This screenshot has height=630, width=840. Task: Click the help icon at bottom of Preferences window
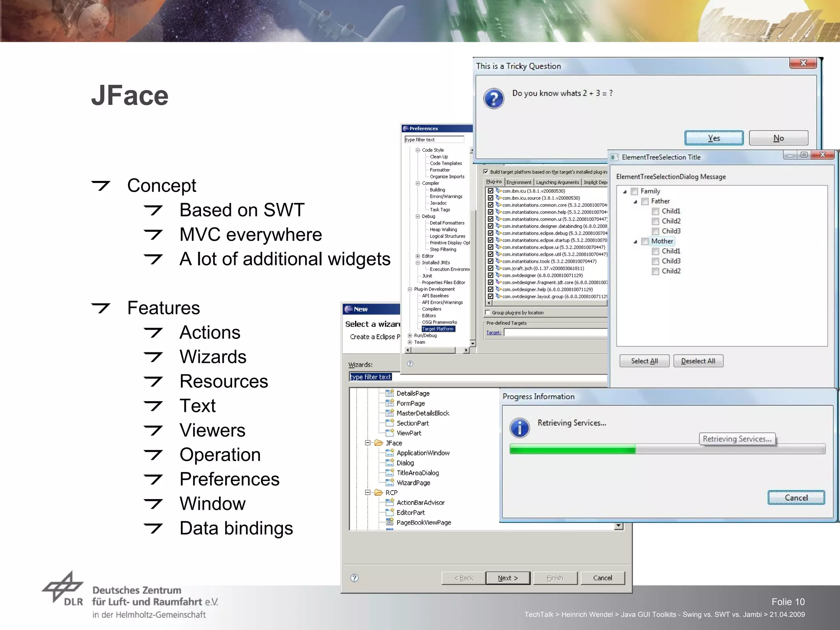pyautogui.click(x=410, y=363)
